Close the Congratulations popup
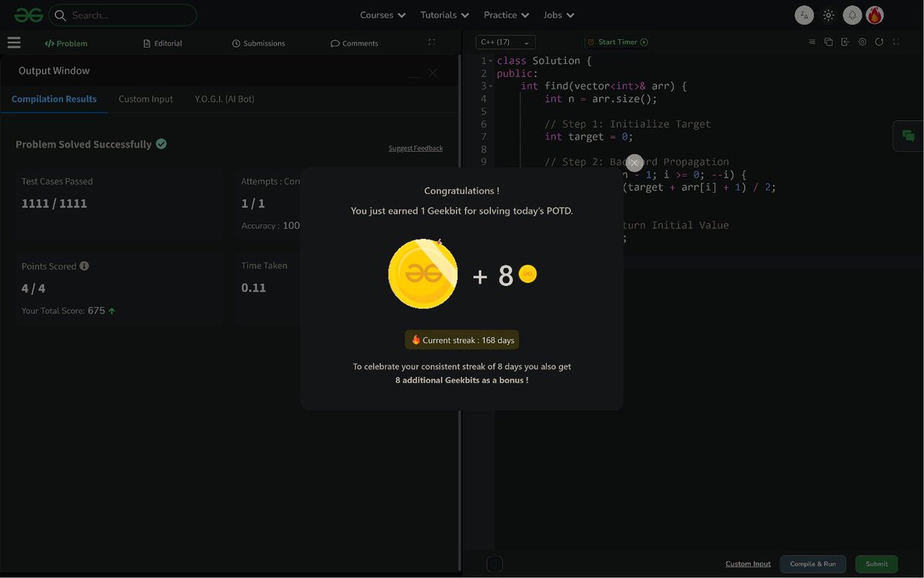 634,163
